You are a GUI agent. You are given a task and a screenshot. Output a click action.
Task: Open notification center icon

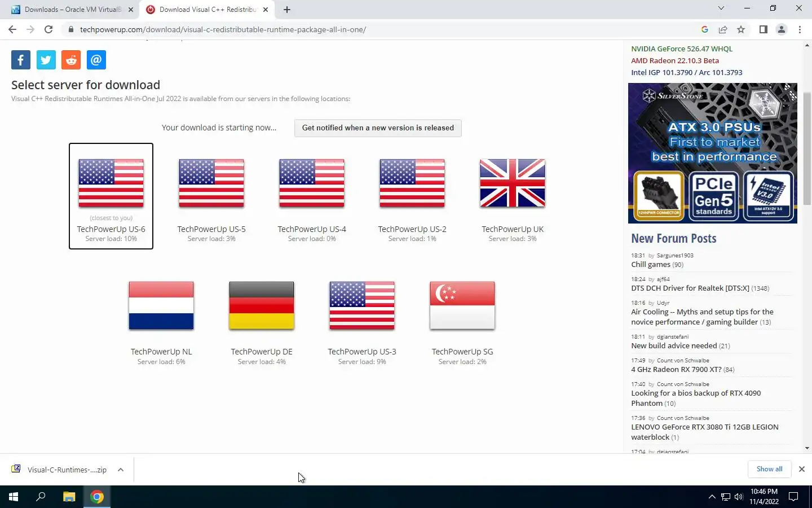click(x=793, y=497)
